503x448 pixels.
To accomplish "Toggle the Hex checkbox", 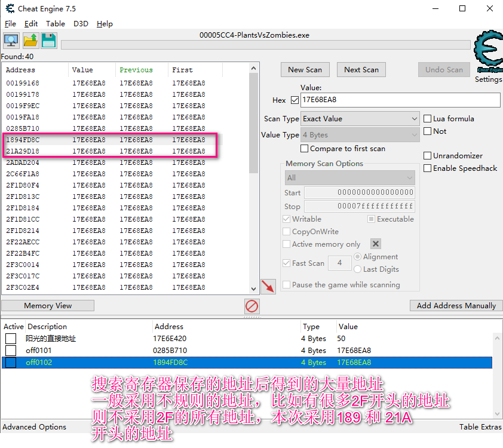I will tap(295, 100).
